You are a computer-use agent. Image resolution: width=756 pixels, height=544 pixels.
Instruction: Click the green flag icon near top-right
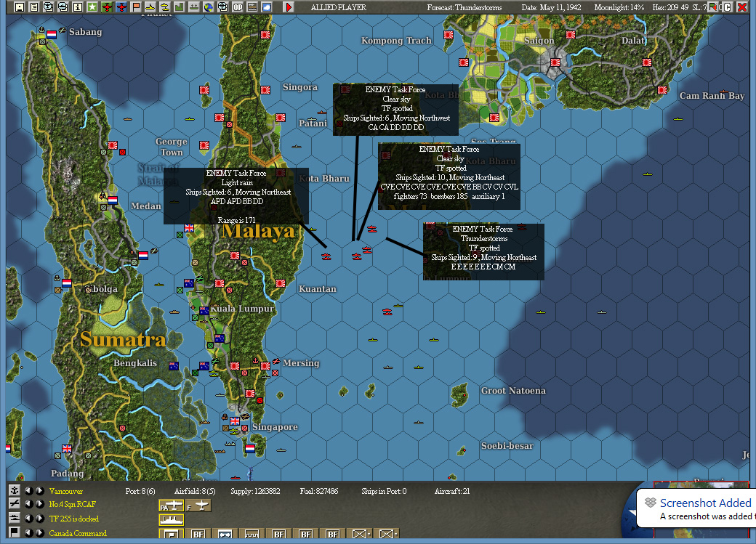click(x=713, y=7)
